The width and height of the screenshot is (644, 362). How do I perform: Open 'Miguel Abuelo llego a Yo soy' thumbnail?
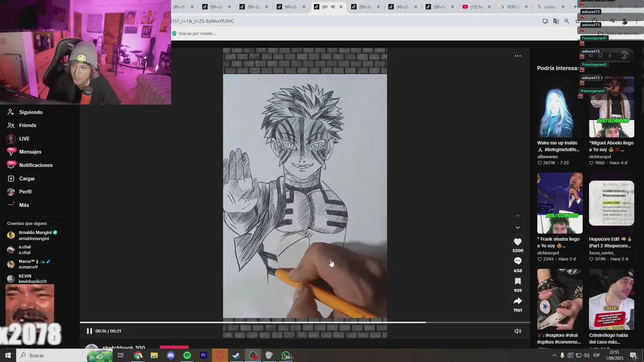coord(611,107)
